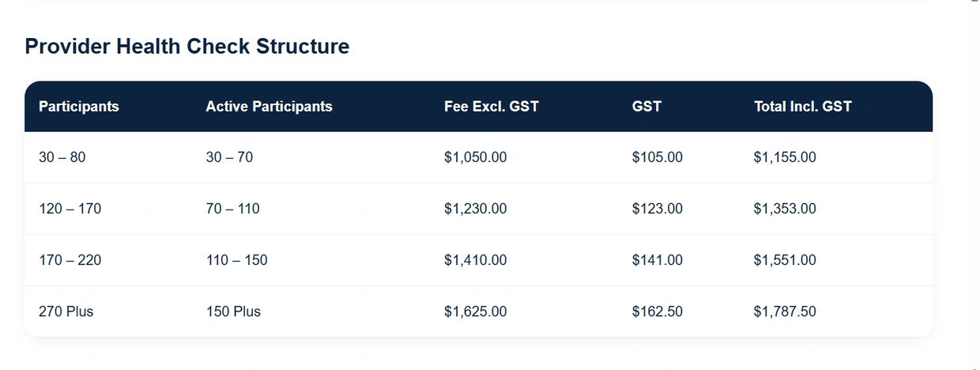Select the 70 – 110 active participants cell

tap(232, 209)
